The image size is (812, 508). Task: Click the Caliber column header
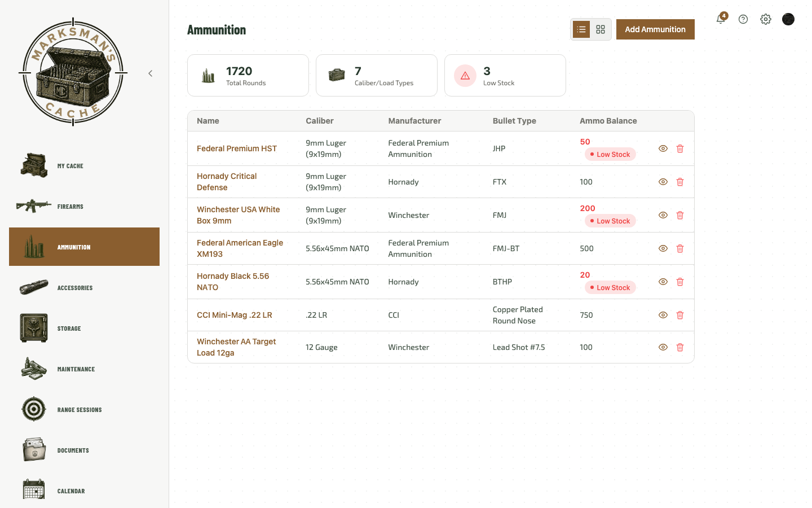320,121
